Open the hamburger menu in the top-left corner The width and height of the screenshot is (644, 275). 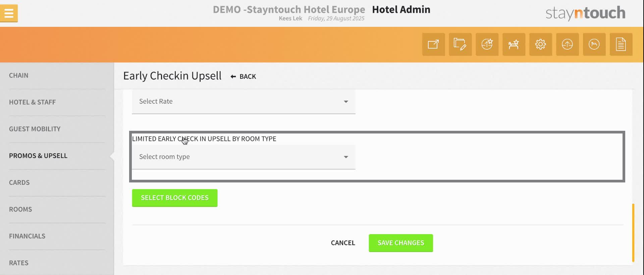pyautogui.click(x=9, y=13)
